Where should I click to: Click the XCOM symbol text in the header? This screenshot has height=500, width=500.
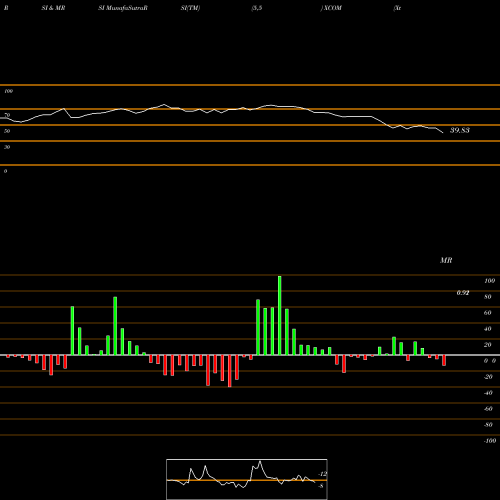pos(332,8)
